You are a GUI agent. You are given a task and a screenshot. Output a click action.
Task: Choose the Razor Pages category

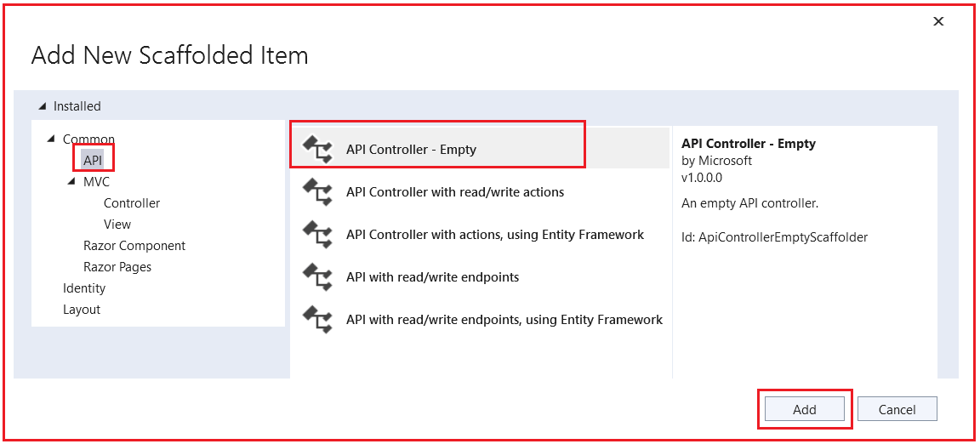(x=117, y=267)
